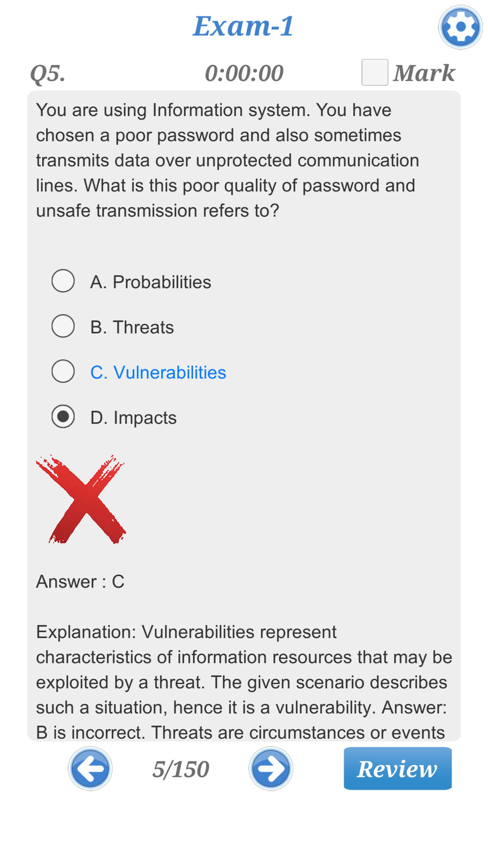Go to previous question with left arrow
The height and width of the screenshot is (868, 488).
click(90, 768)
